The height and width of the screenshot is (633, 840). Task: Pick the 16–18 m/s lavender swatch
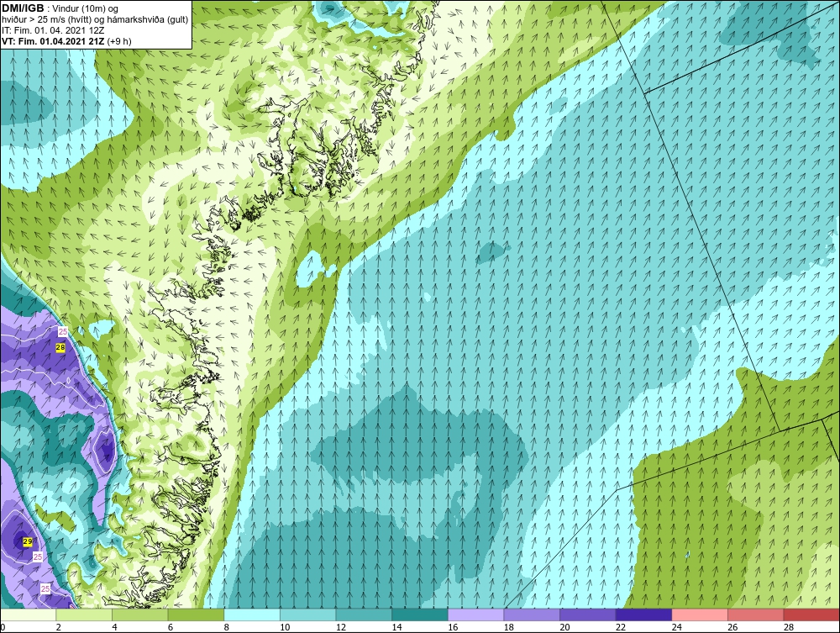click(475, 615)
